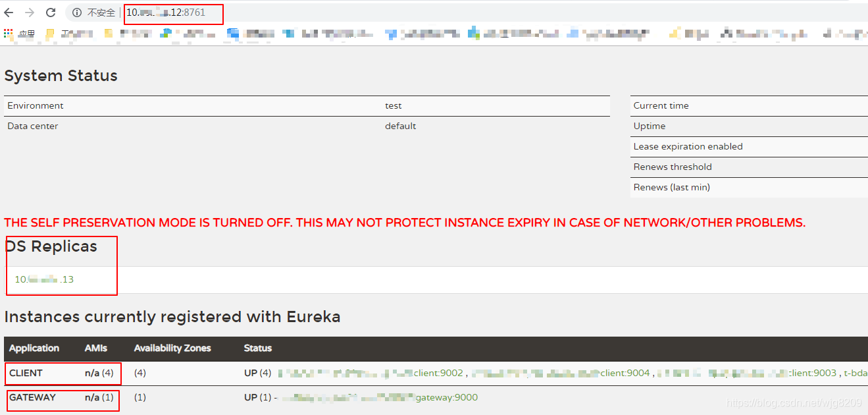Select the Lease expiration enabled row
This screenshot has height=415, width=868.
pyautogui.click(x=749, y=146)
